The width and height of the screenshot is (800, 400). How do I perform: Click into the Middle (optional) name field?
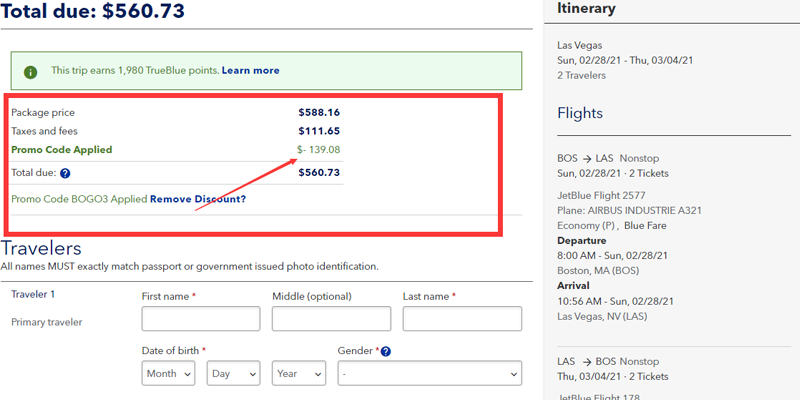[x=330, y=319]
